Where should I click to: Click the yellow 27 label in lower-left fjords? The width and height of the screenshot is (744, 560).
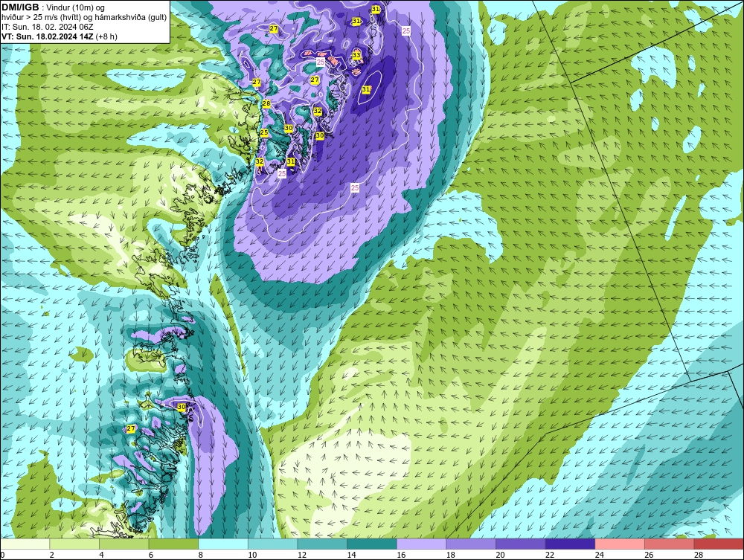(131, 428)
